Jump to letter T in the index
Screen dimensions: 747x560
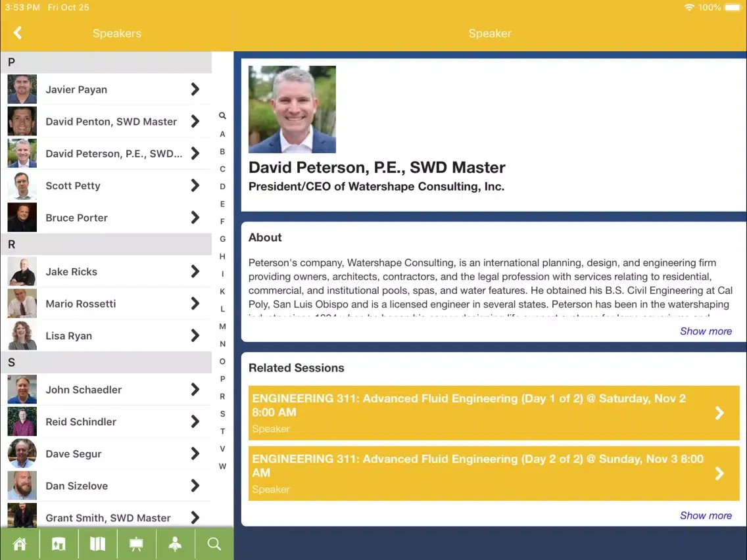tap(222, 431)
